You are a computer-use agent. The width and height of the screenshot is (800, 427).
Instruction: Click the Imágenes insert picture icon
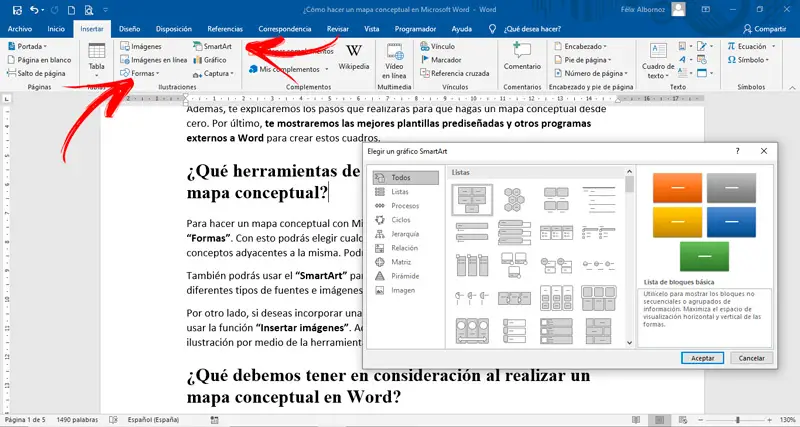tap(141, 46)
